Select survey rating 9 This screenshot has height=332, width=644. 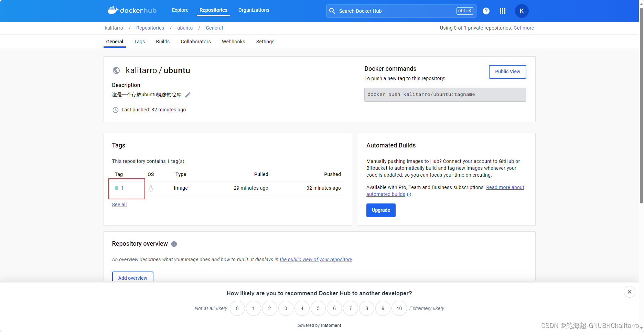coord(383,308)
